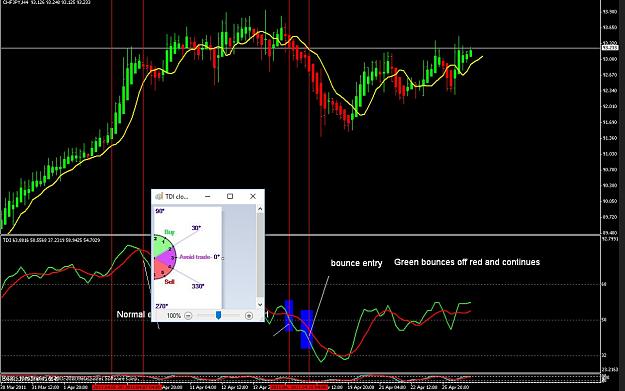625x391 pixels.
Task: Click the scroll-down arrow in TDI clock window
Action: [x=260, y=305]
